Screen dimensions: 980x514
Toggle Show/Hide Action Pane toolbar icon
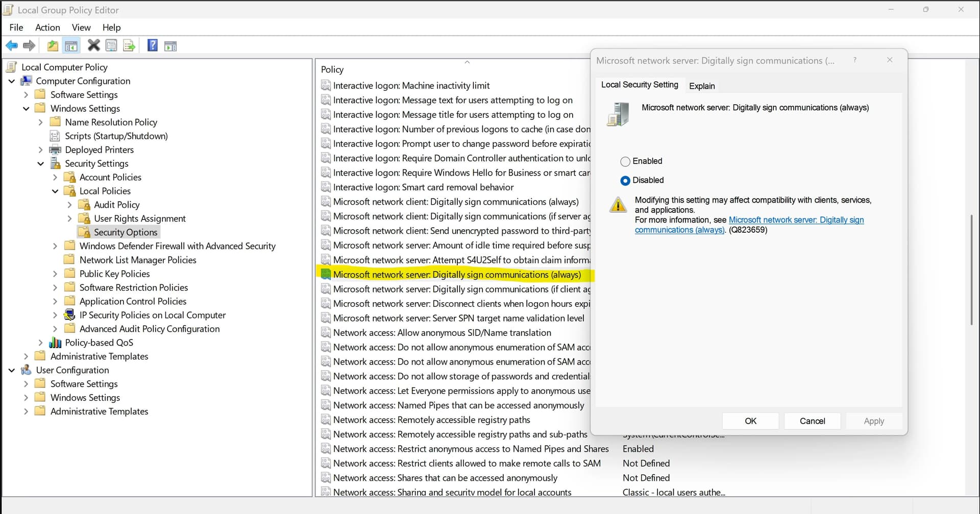coord(170,46)
